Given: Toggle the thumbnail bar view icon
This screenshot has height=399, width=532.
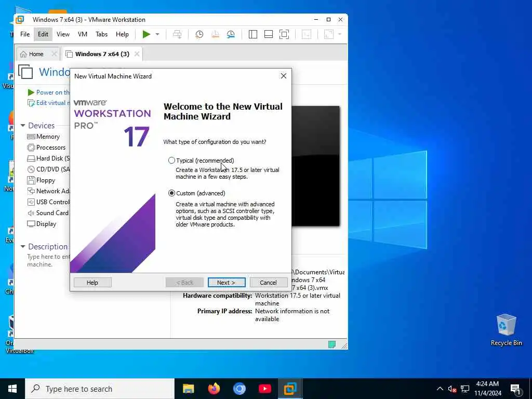Looking at the screenshot, I should pyautogui.click(x=269, y=34).
